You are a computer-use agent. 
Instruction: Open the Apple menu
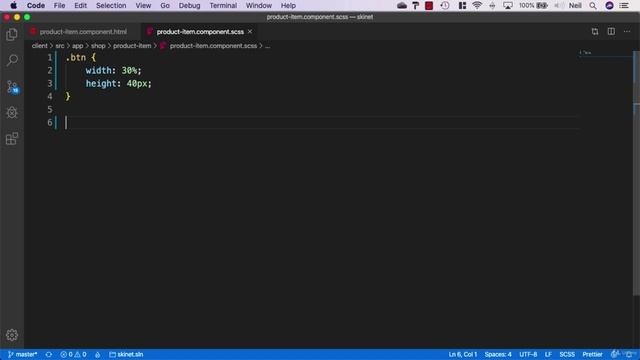point(13,5)
